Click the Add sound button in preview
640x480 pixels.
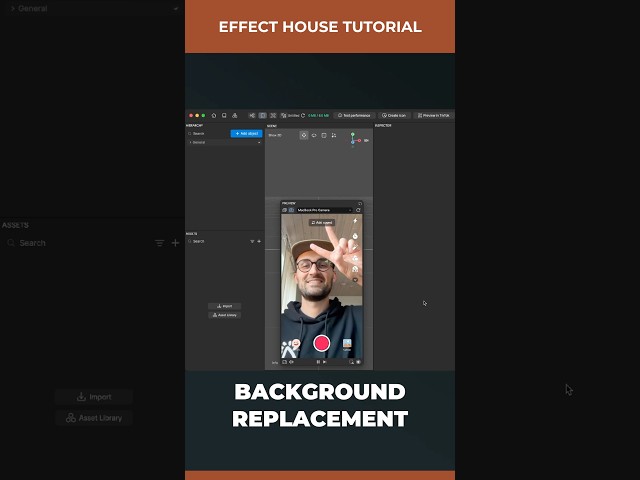click(x=322, y=222)
